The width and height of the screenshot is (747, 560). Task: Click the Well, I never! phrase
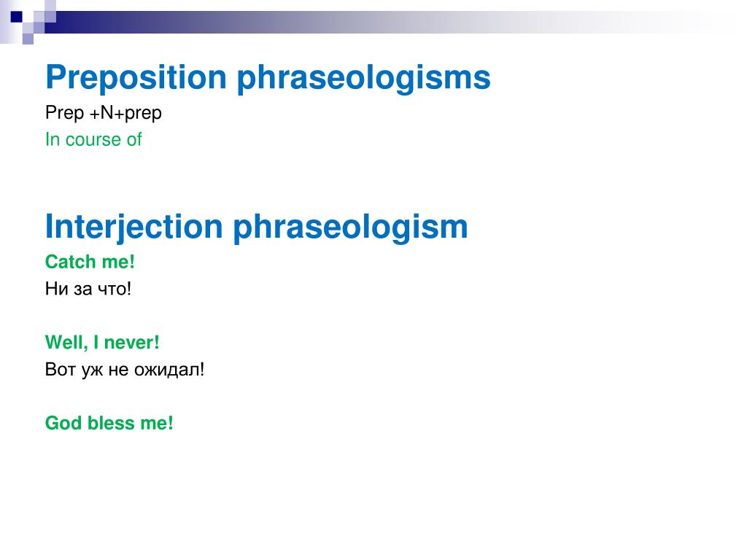102,343
